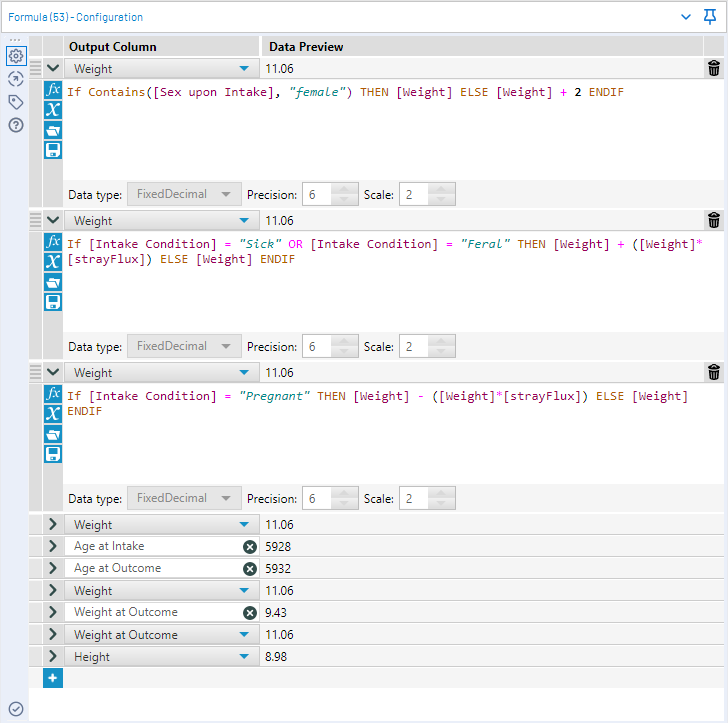Open saved expressions folder for the female formula
This screenshot has width=728, height=723.
(x=53, y=130)
